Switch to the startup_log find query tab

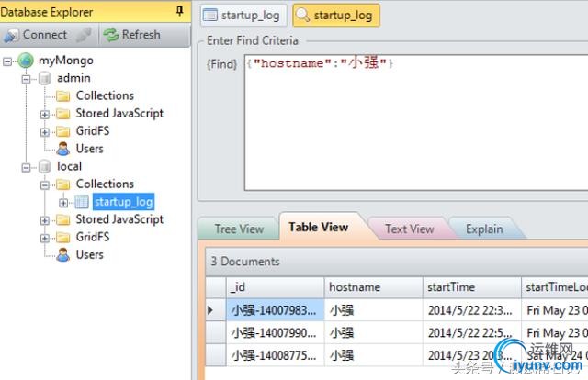tap(336, 16)
